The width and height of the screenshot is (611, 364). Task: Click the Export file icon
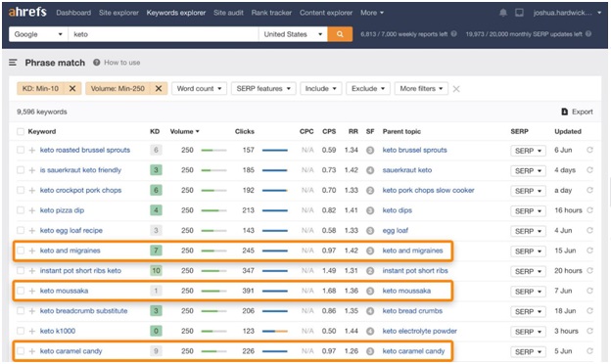[x=565, y=112]
